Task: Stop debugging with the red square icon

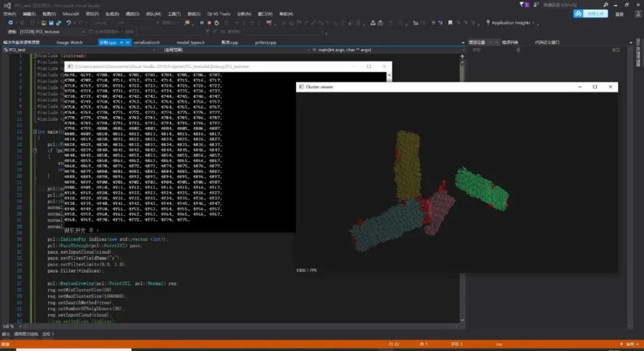Action: pyautogui.click(x=209, y=23)
